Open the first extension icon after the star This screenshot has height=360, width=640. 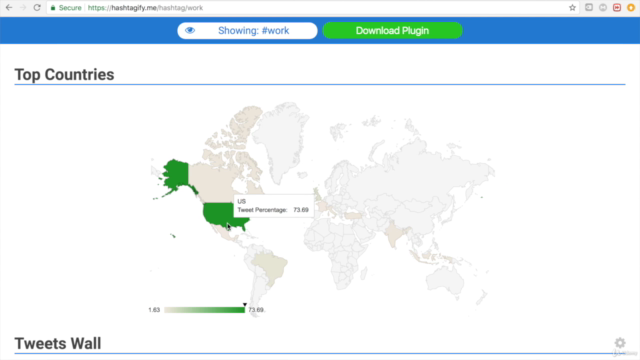click(589, 7)
